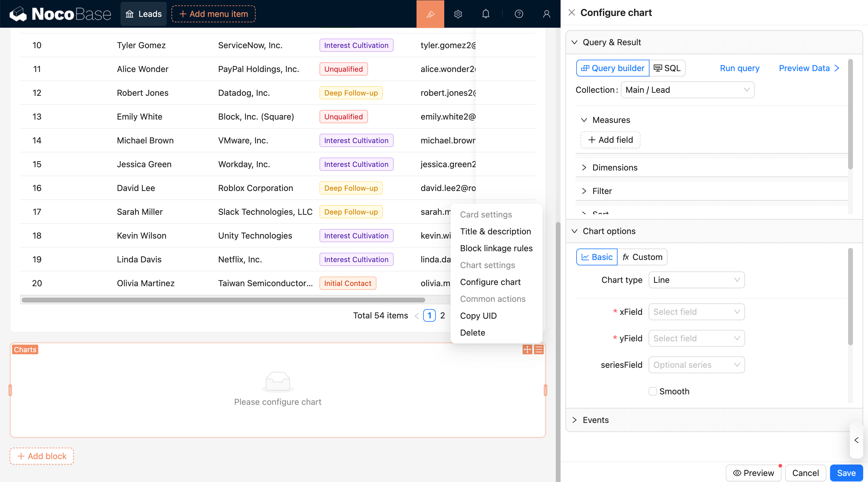Expand the Dimensions section

(x=615, y=167)
